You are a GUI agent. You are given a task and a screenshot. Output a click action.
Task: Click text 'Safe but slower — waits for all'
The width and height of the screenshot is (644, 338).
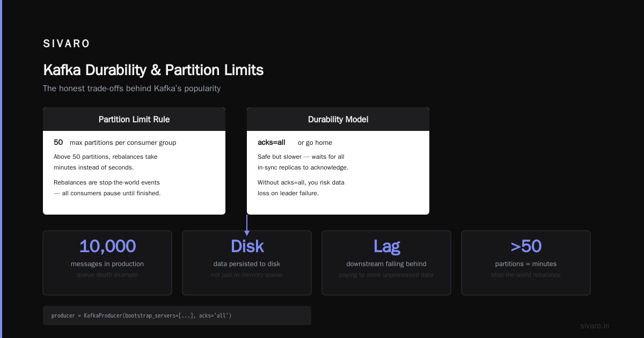pyautogui.click(x=301, y=157)
